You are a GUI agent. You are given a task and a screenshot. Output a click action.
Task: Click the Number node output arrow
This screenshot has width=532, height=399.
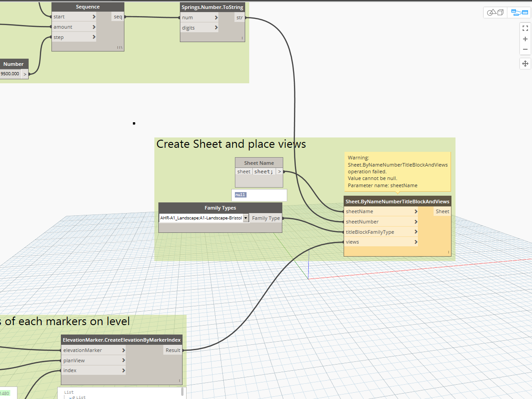[x=25, y=74]
